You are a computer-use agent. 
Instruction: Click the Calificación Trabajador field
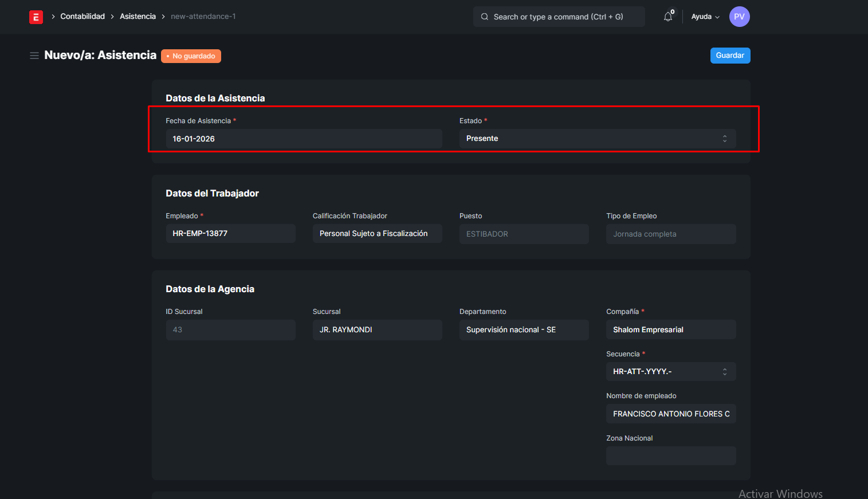377,234
